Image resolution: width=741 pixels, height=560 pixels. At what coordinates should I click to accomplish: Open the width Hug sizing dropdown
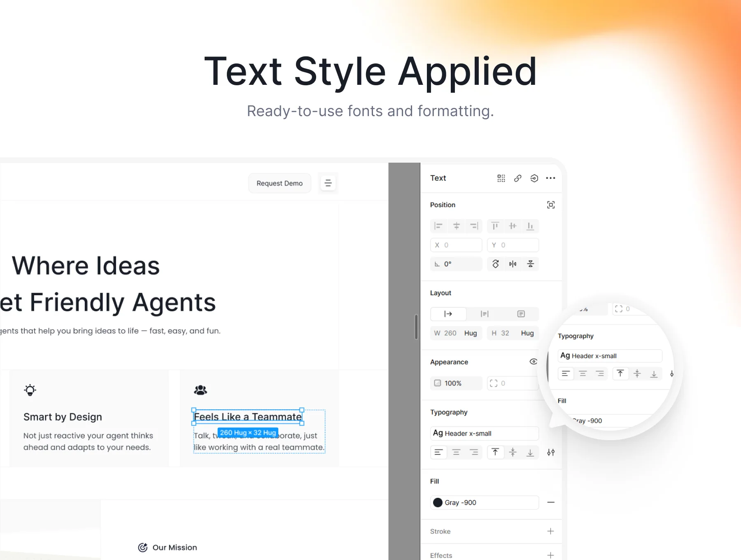tap(471, 333)
